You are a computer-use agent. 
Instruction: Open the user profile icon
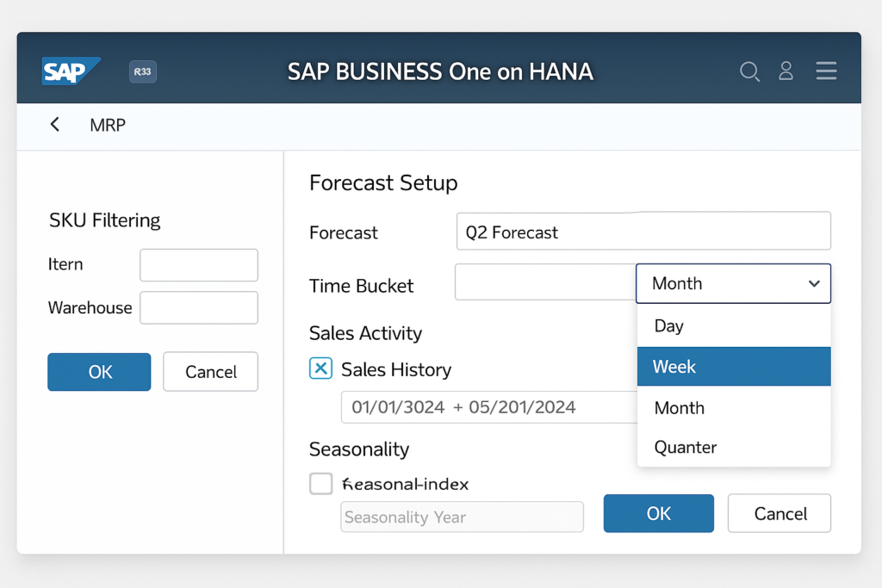786,71
